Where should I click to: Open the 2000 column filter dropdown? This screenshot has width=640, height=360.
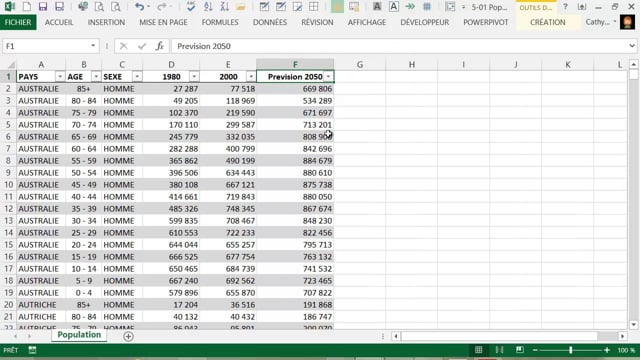click(251, 77)
